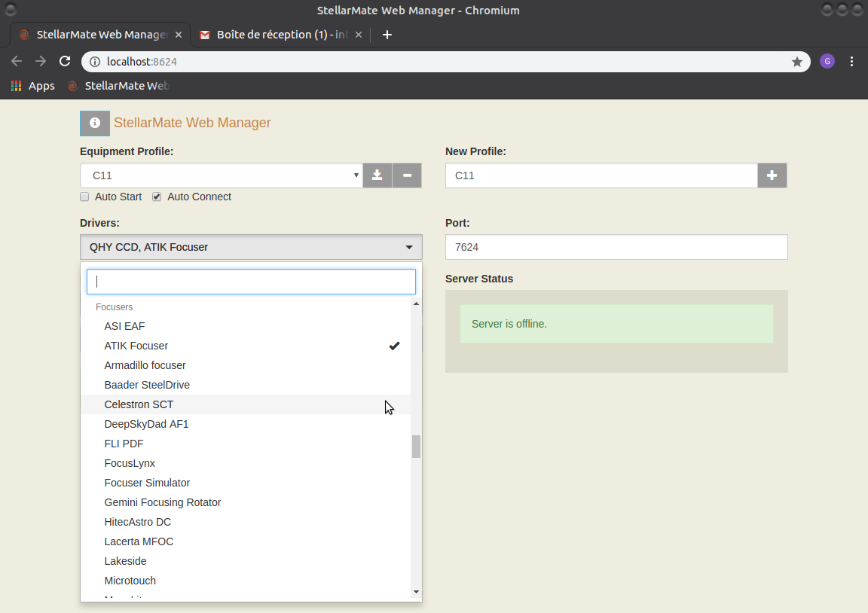Enable the Auto Start checkbox
The width and height of the screenshot is (868, 613).
click(84, 197)
